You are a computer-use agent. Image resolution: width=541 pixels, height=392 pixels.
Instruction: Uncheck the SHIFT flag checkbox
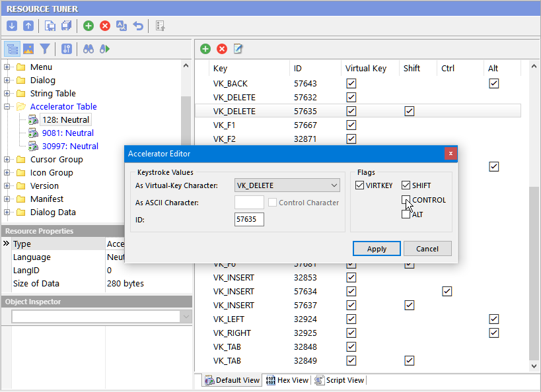coord(406,185)
